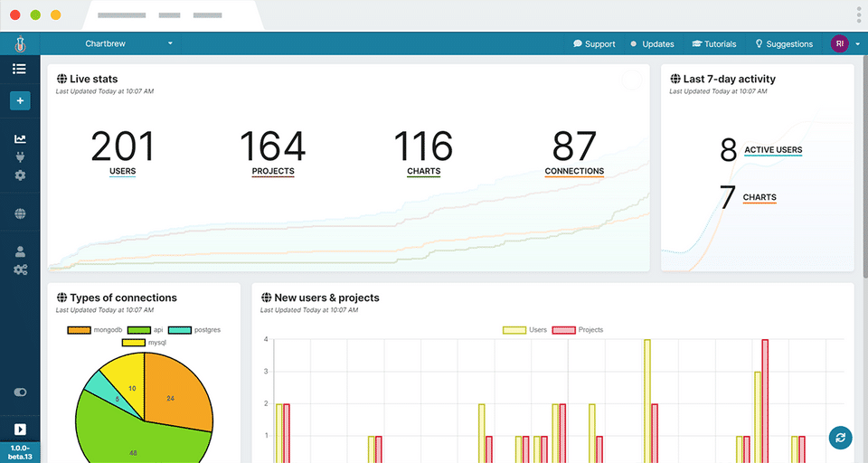Click the 116 CHARTS stat
Image resolution: width=868 pixels, height=463 pixels.
(x=423, y=154)
